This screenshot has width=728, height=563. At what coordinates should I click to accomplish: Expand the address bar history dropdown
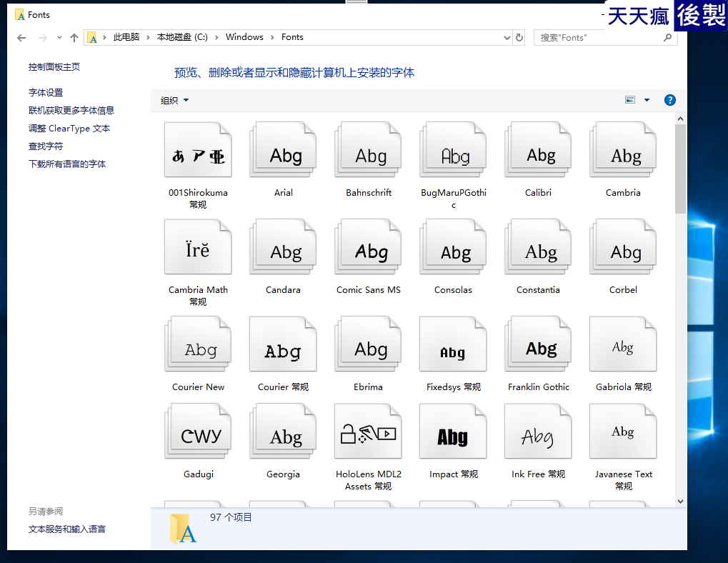pos(507,38)
